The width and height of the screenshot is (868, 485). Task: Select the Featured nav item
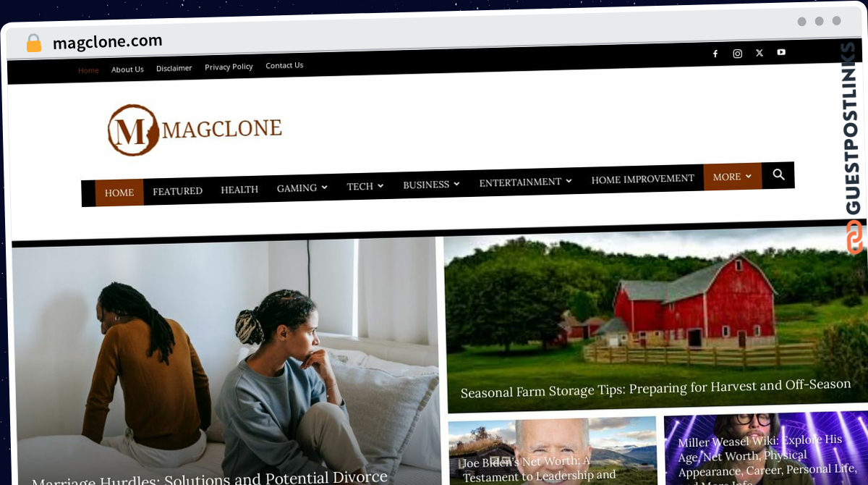(177, 191)
